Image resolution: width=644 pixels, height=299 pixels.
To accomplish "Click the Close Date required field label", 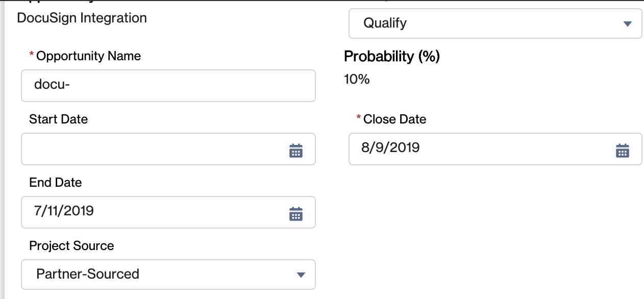I will click(x=395, y=119).
